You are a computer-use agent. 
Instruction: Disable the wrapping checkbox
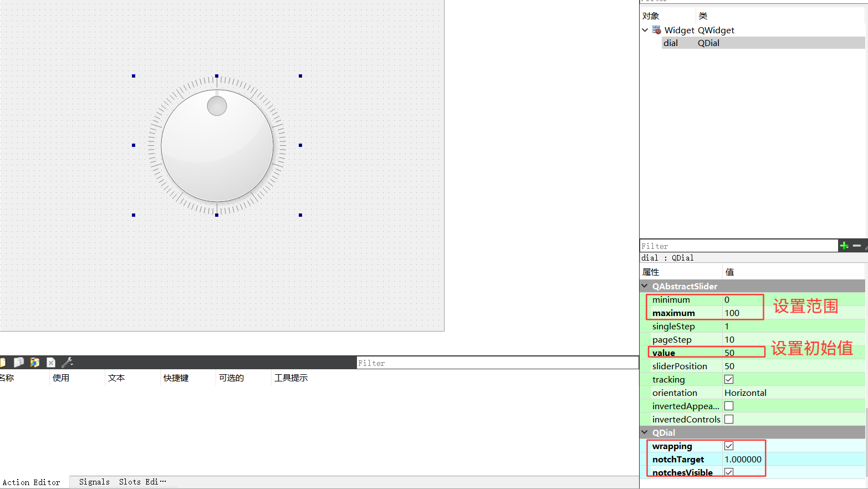click(x=729, y=446)
